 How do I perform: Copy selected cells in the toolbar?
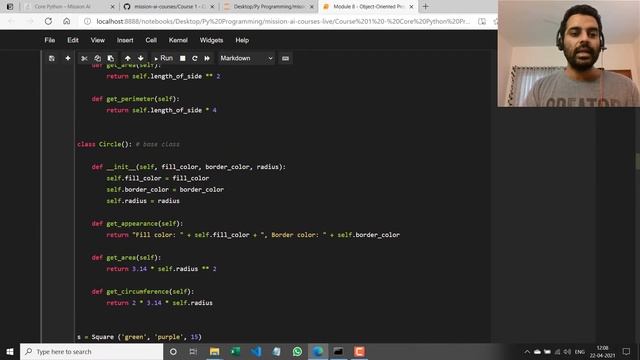98,58
